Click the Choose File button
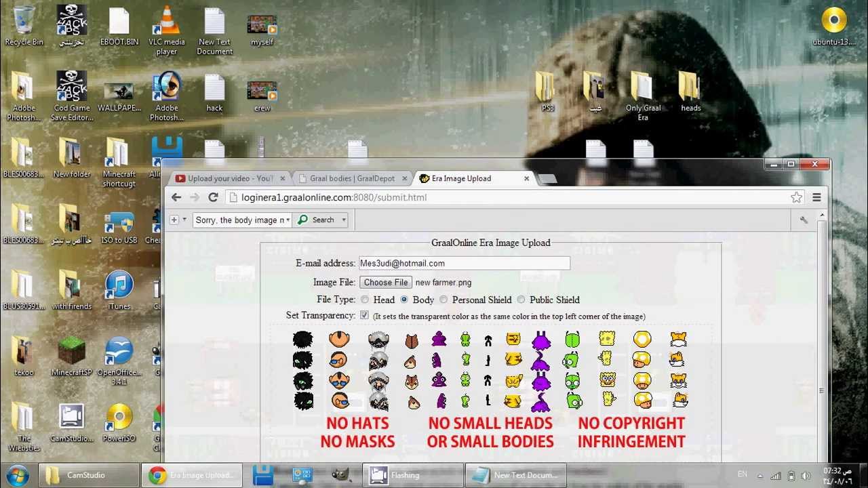Viewport: 868px width, 488px height. click(386, 282)
